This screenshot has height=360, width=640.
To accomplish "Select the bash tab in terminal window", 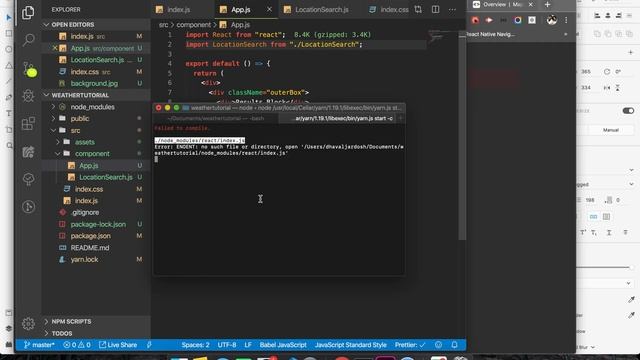I will pyautogui.click(x=216, y=118).
